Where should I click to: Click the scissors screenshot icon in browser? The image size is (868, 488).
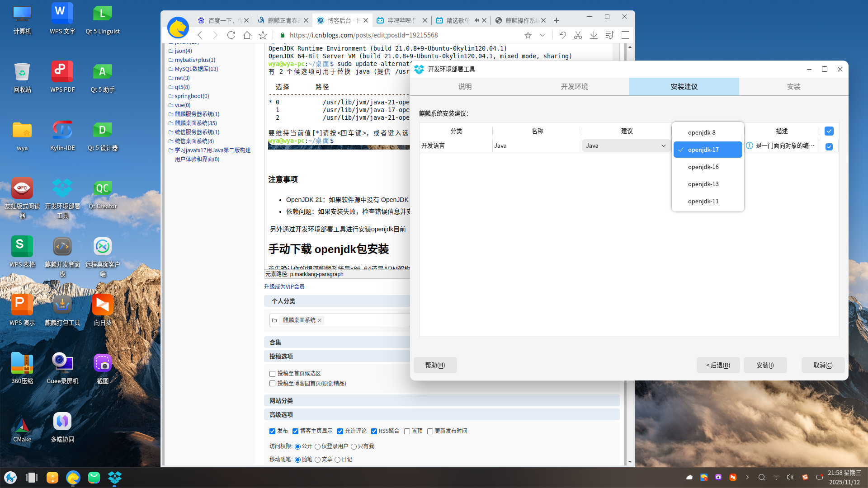point(578,35)
